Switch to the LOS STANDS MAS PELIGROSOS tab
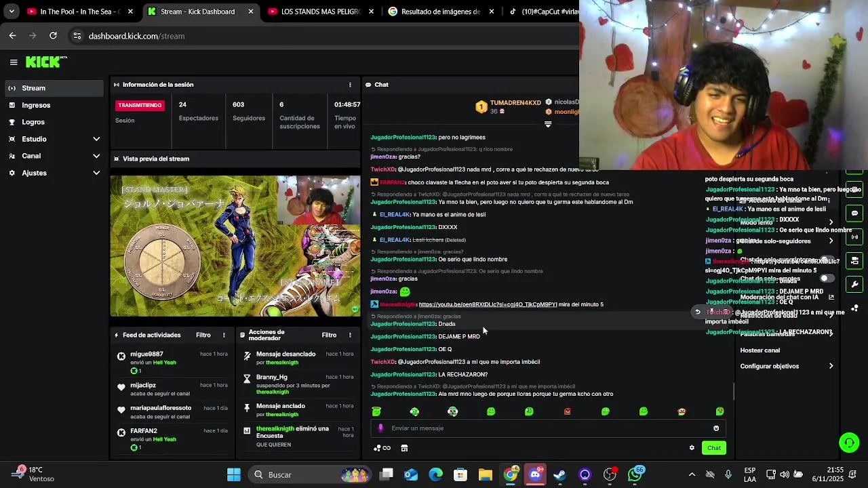The height and width of the screenshot is (488, 868). point(319,12)
